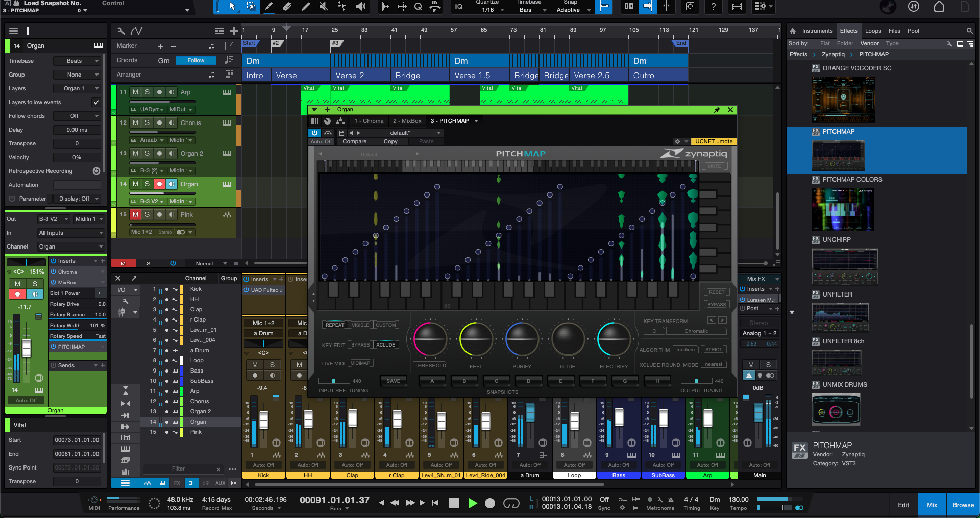Image resolution: width=980 pixels, height=518 pixels.
Task: Switch to the Pool browser tab
Action: pyautogui.click(x=913, y=31)
